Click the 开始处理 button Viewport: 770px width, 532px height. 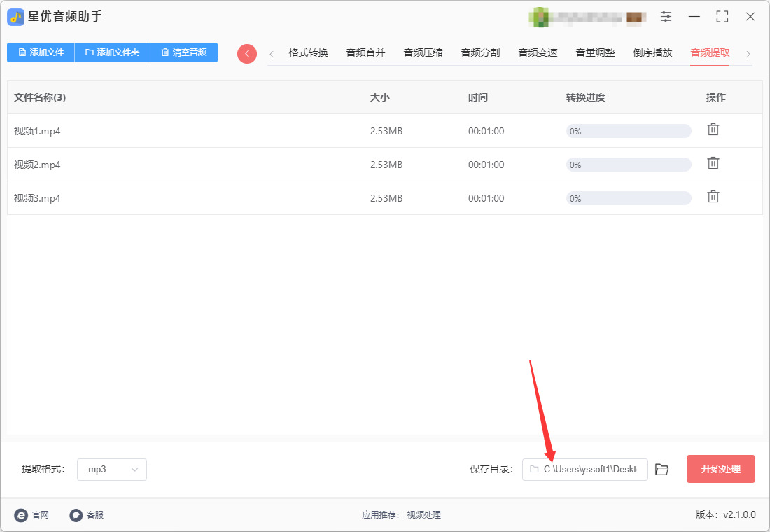pyautogui.click(x=721, y=469)
